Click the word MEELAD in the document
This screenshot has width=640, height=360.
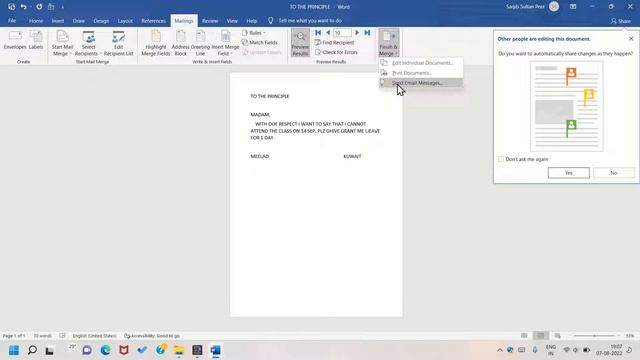point(260,156)
